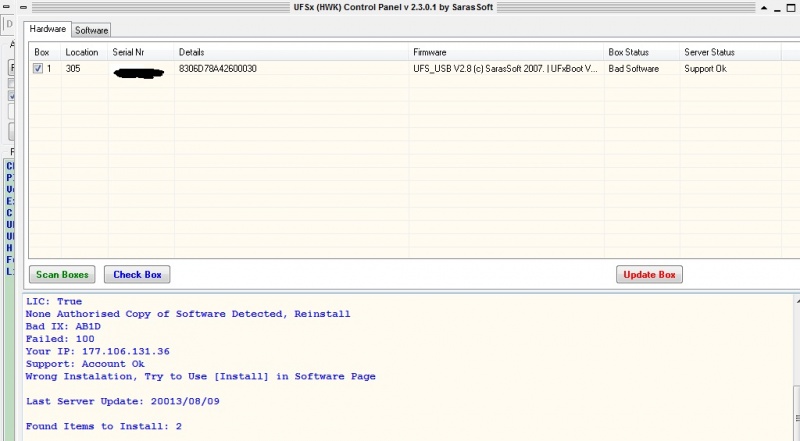Image resolution: width=800 pixels, height=441 pixels.
Task: Select the firmware cell UFS_USB V2.8
Action: pos(505,69)
